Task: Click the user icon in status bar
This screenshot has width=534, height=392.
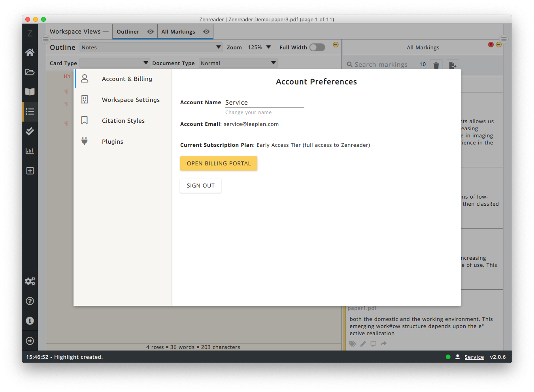Action: coord(457,357)
